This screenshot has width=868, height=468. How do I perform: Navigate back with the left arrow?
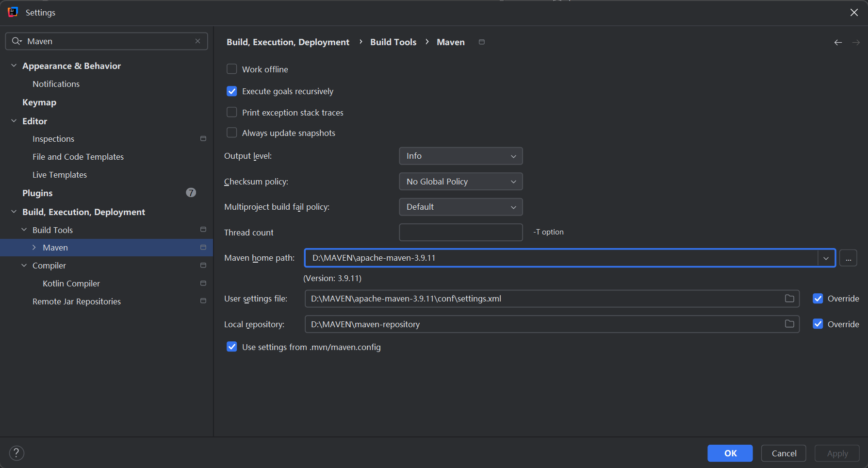(x=838, y=43)
